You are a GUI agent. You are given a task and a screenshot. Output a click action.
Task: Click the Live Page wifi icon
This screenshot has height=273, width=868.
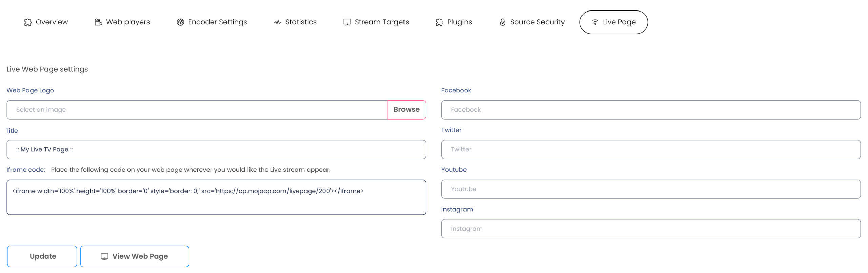coord(595,22)
